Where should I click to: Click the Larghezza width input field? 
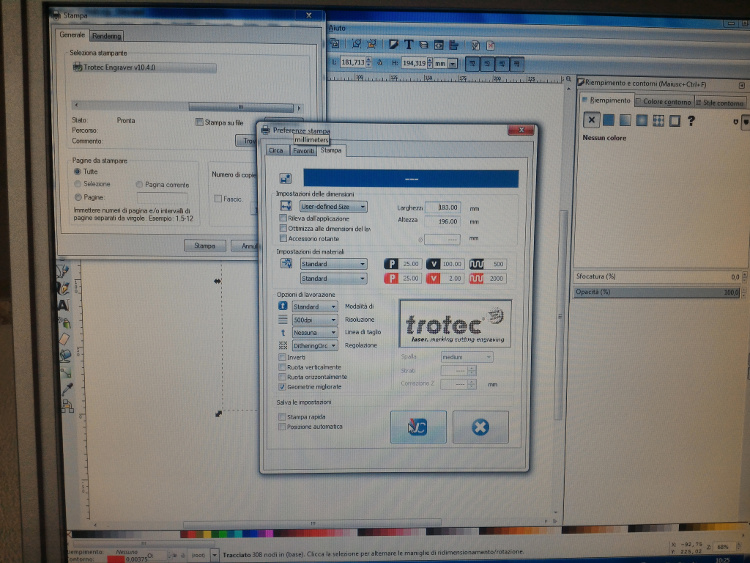point(442,207)
